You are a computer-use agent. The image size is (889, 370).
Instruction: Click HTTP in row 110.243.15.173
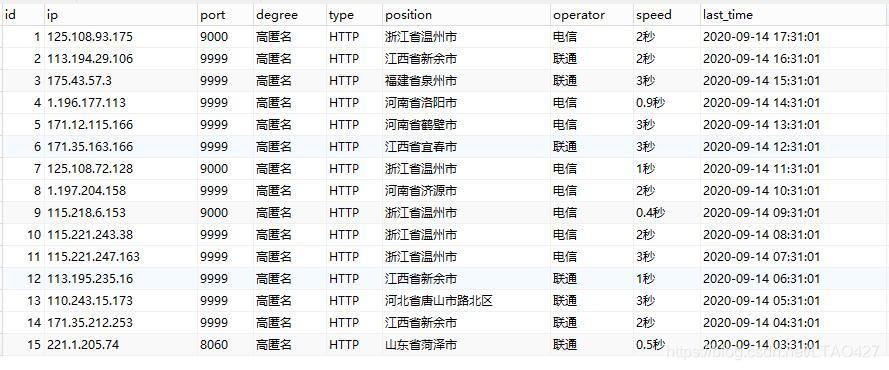(x=344, y=301)
